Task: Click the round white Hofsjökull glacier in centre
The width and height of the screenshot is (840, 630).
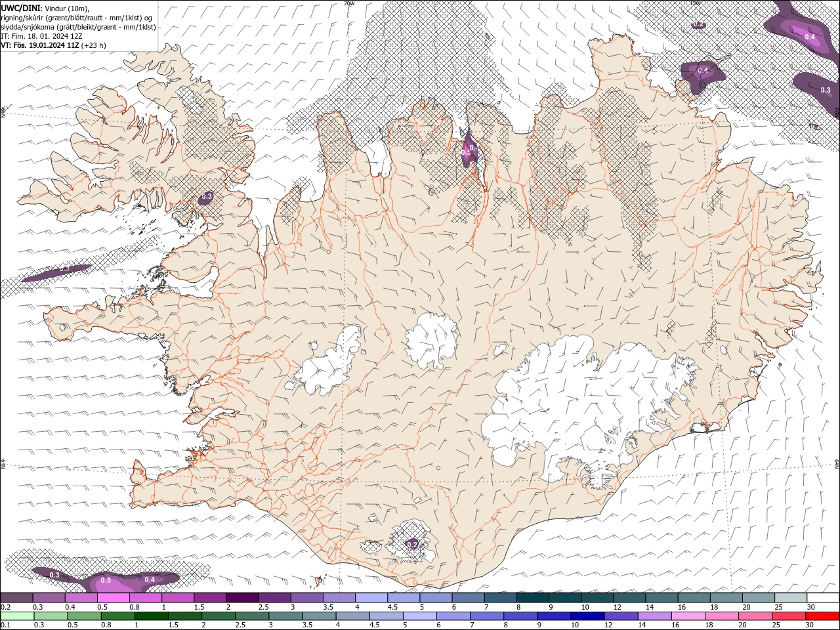Action: [x=432, y=341]
